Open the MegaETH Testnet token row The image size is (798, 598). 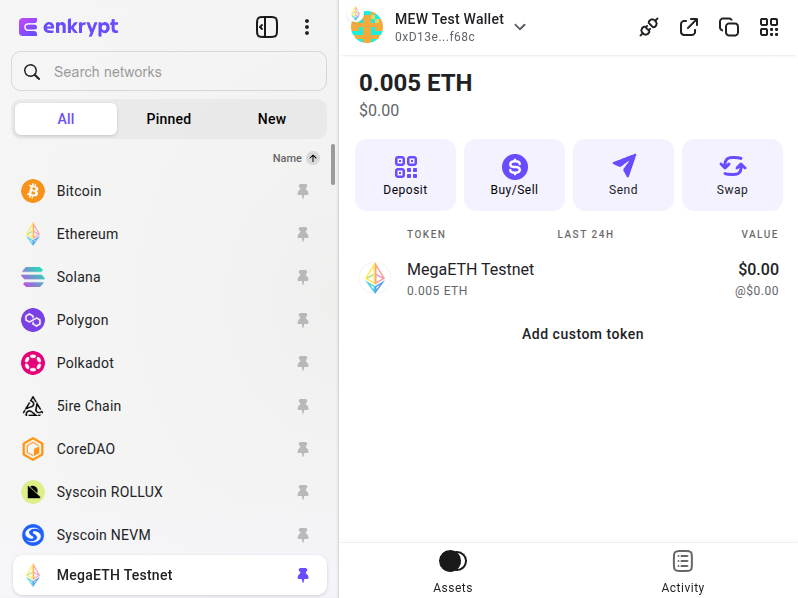point(568,279)
